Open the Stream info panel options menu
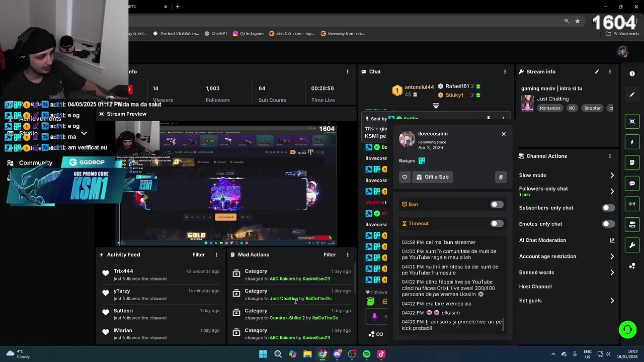Viewport: 644px width, 362px height. pyautogui.click(x=610, y=72)
